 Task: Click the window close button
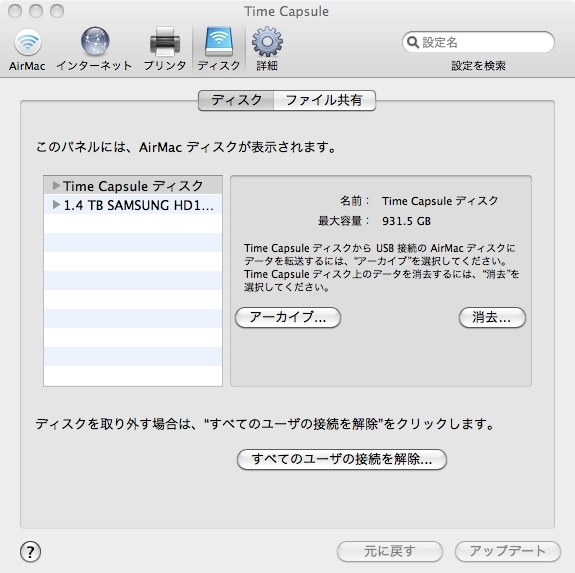[15, 11]
